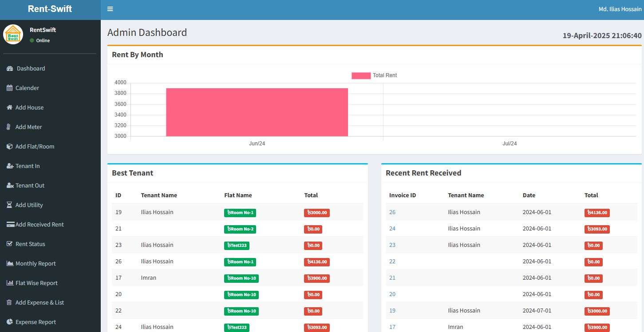The height and width of the screenshot is (332, 644).
Task: Toggle the hamburger sidebar menu icon
Action: [110, 9]
